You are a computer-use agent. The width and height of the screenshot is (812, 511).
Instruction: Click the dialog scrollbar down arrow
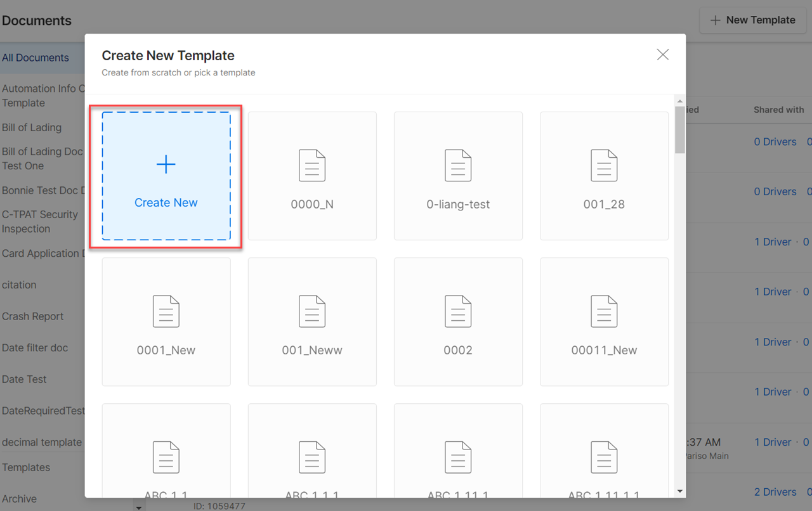click(680, 491)
